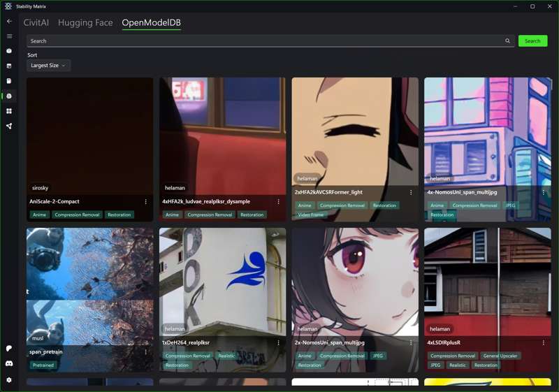Image resolution: width=559 pixels, height=392 pixels.
Task: Focus the Search text field
Action: [266, 41]
